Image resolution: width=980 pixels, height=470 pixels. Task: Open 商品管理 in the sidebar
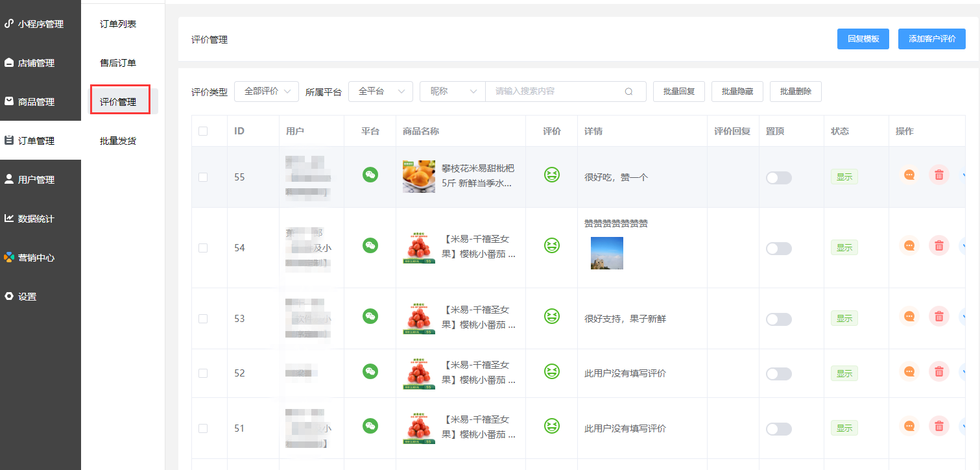point(40,102)
